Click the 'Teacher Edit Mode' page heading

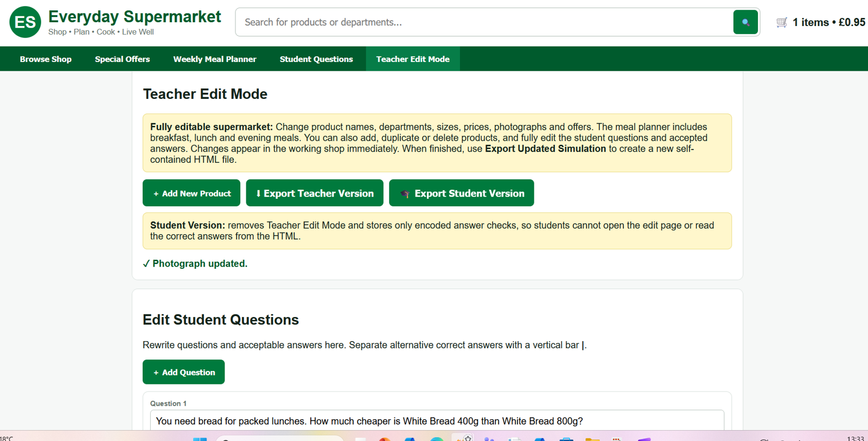[x=205, y=94]
